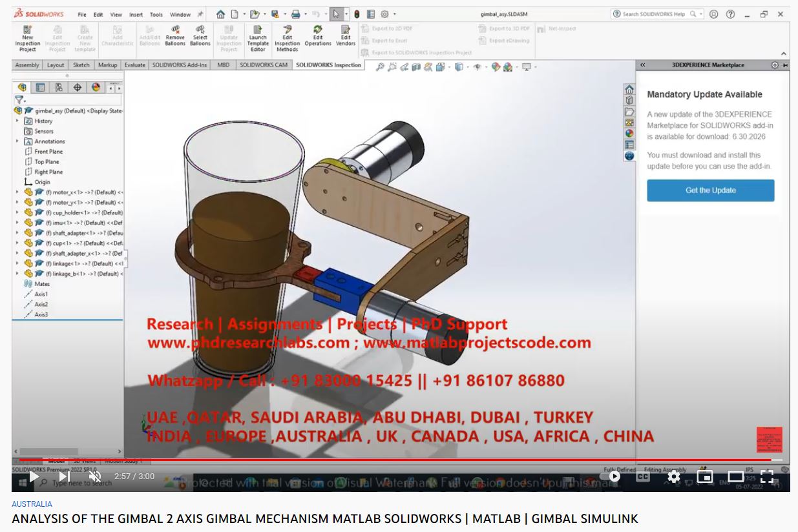Open the Save dropdown arrow
798x532 pixels.
click(x=284, y=14)
